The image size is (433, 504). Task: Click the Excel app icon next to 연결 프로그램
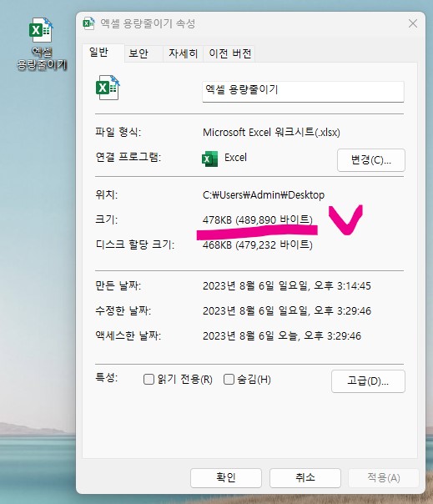point(209,159)
